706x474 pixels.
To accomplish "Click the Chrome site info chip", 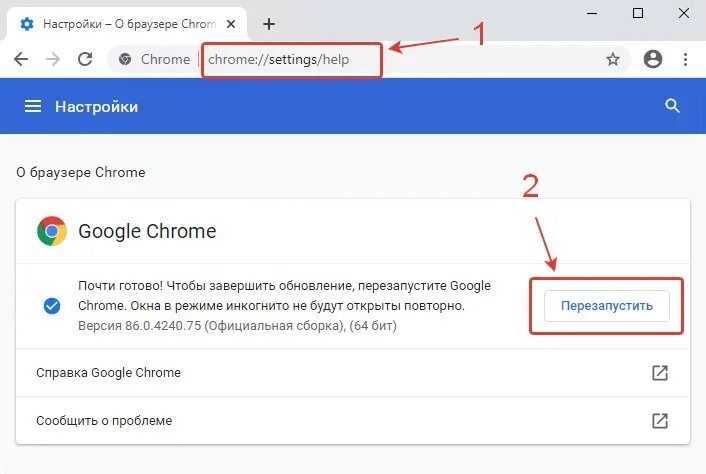I will point(154,59).
